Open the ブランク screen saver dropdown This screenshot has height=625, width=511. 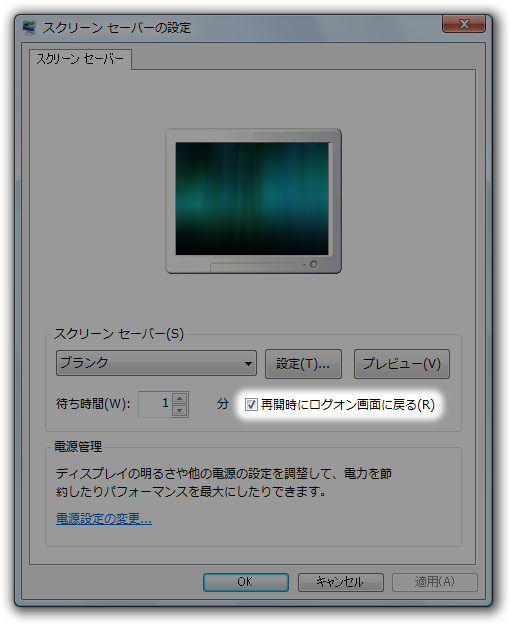[156, 363]
